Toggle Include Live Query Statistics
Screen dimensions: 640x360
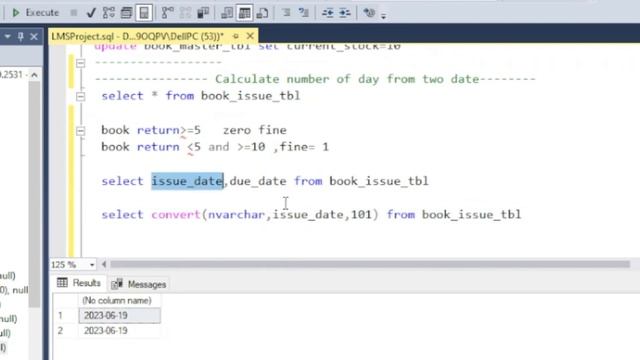coord(185,13)
